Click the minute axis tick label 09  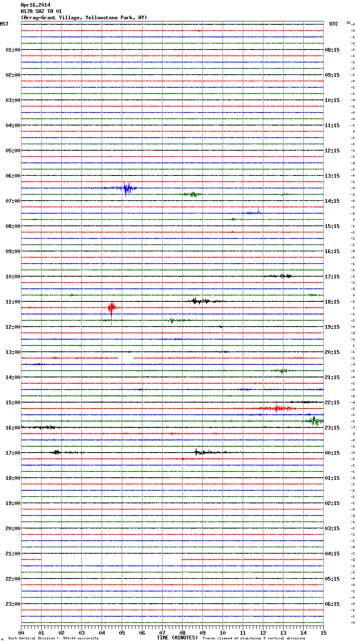click(202, 633)
